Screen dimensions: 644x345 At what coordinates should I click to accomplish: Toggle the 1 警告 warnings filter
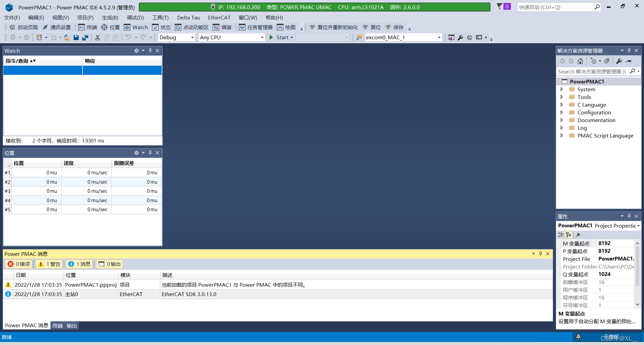49,264
